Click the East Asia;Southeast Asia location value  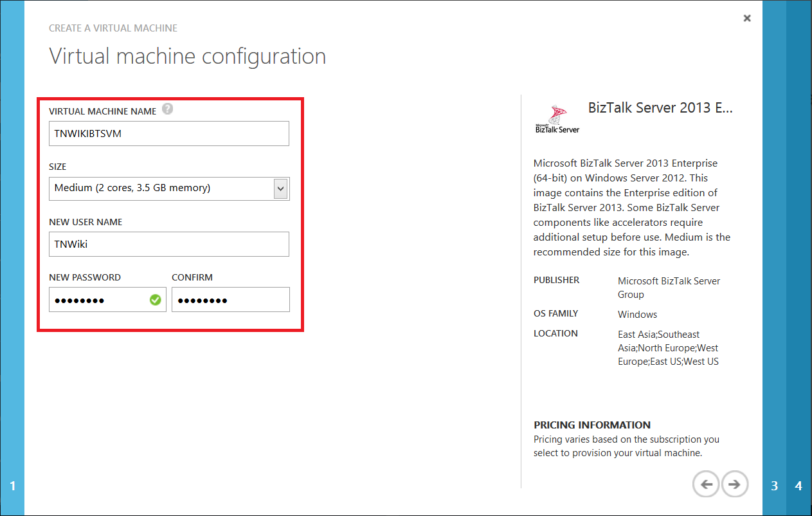coord(668,348)
